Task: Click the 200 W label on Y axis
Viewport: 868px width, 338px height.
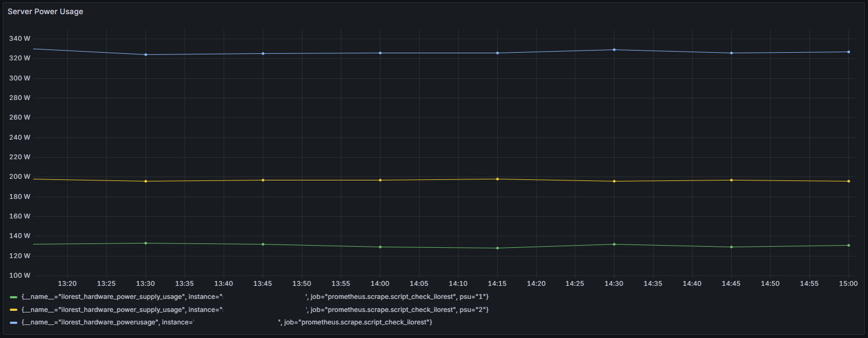Action: 20,177
